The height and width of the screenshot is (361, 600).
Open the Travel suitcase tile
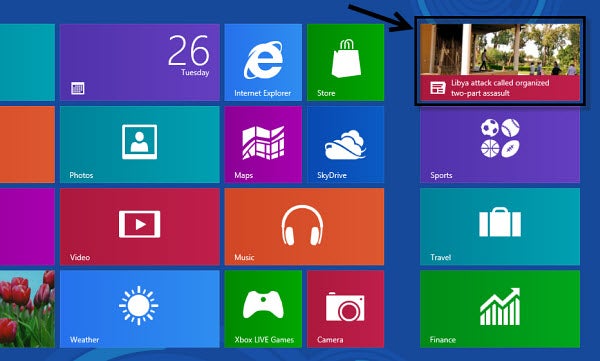tap(500, 227)
